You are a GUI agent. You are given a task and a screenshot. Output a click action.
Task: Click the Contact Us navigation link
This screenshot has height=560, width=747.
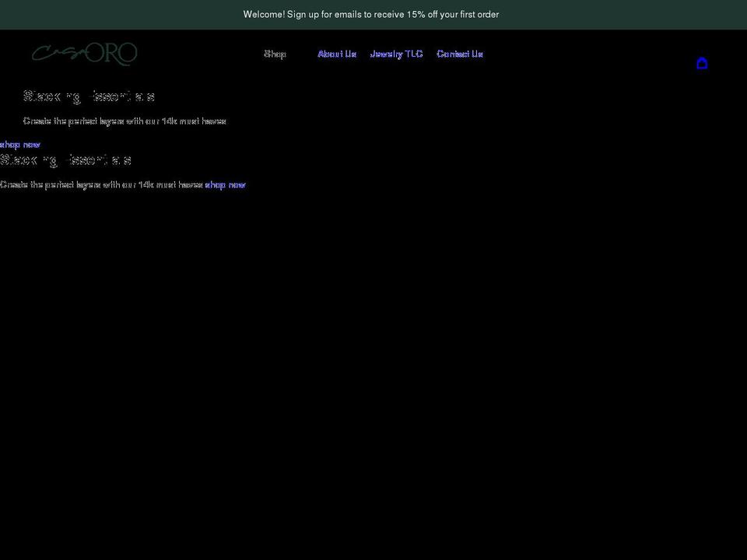(x=459, y=54)
